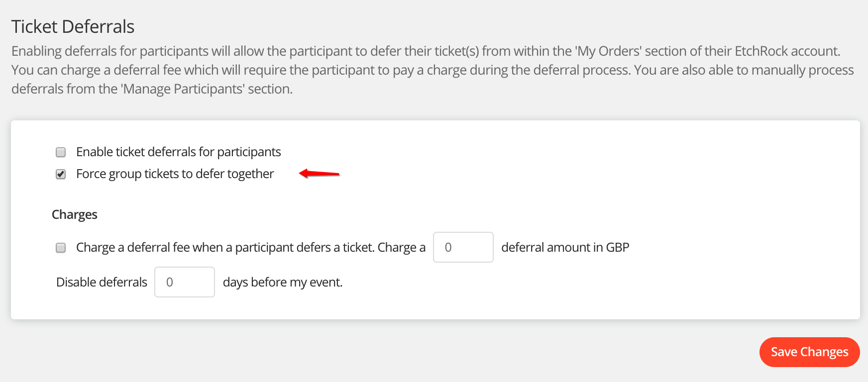Viewport: 868px width, 382px height.
Task: Click the Ticket Deferrals page heading
Action: point(73,26)
